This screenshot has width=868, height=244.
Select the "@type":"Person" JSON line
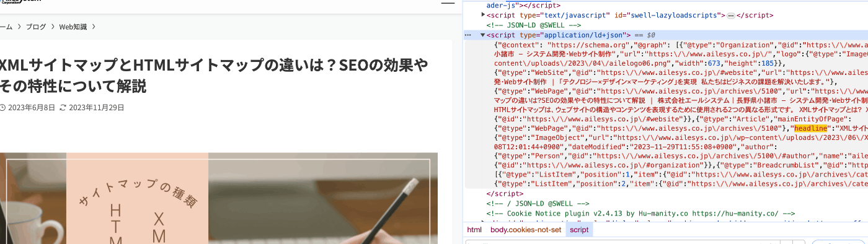click(681, 157)
